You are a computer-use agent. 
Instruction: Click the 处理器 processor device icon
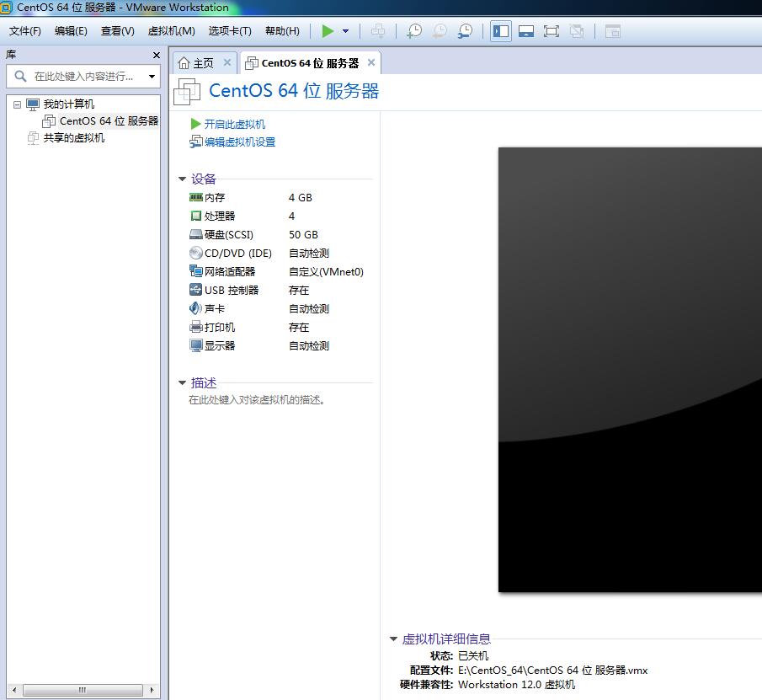[x=196, y=216]
